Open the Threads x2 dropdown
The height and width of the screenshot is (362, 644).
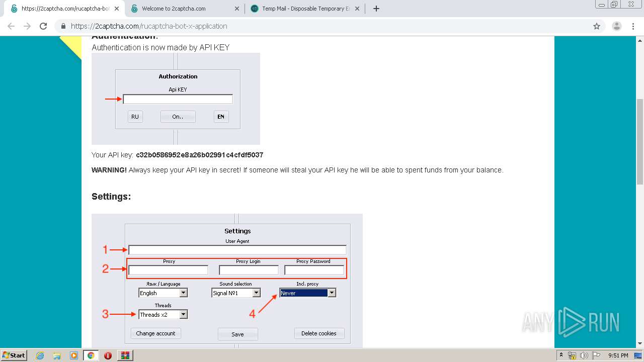[x=163, y=314]
